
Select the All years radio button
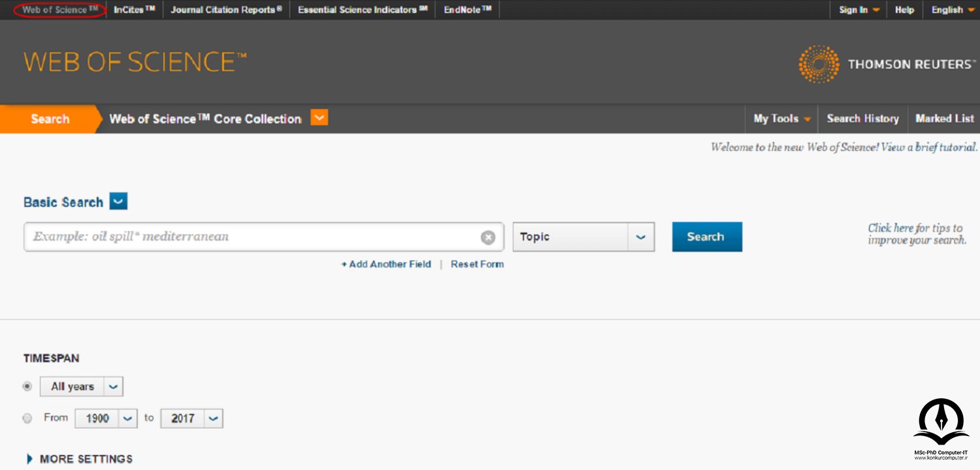pyautogui.click(x=27, y=386)
